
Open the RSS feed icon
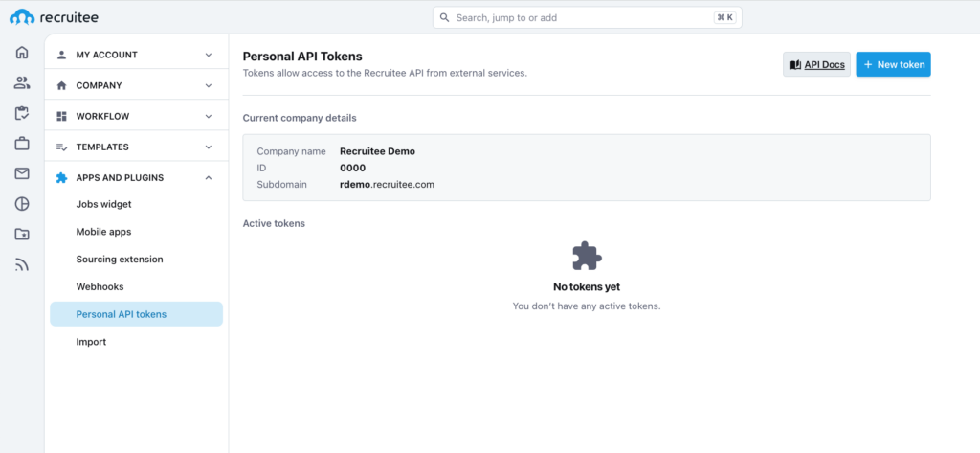22,265
